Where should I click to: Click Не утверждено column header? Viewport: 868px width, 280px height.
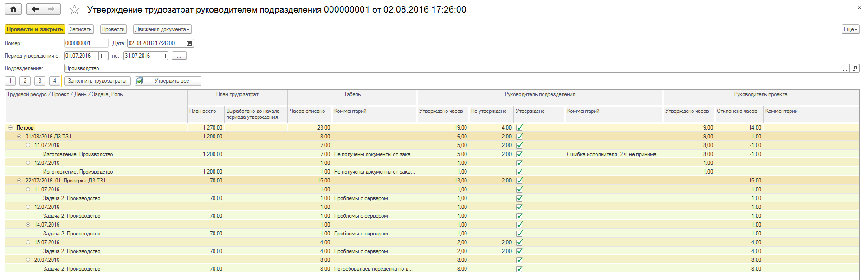pos(491,114)
